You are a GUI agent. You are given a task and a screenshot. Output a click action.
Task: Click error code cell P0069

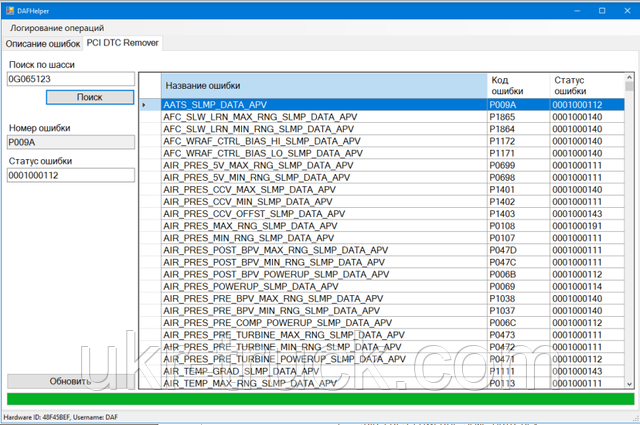[518, 287]
